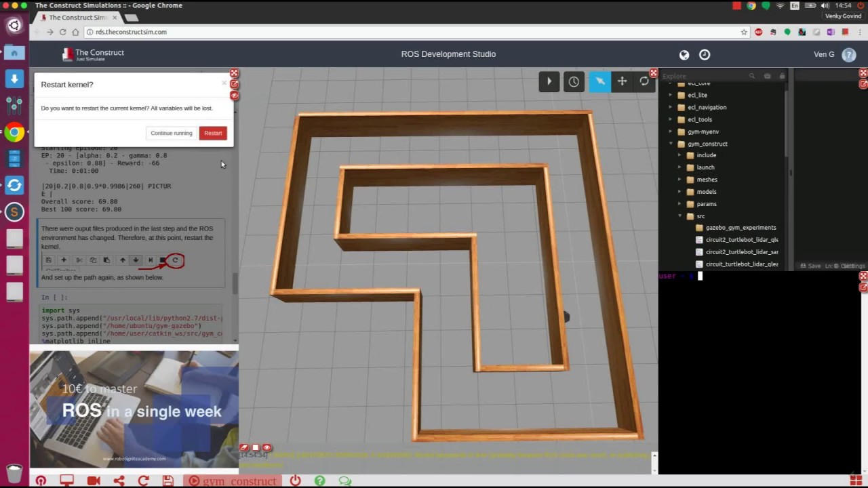The height and width of the screenshot is (488, 868).
Task: Expand the ecl_navigation folder
Action: (671, 108)
